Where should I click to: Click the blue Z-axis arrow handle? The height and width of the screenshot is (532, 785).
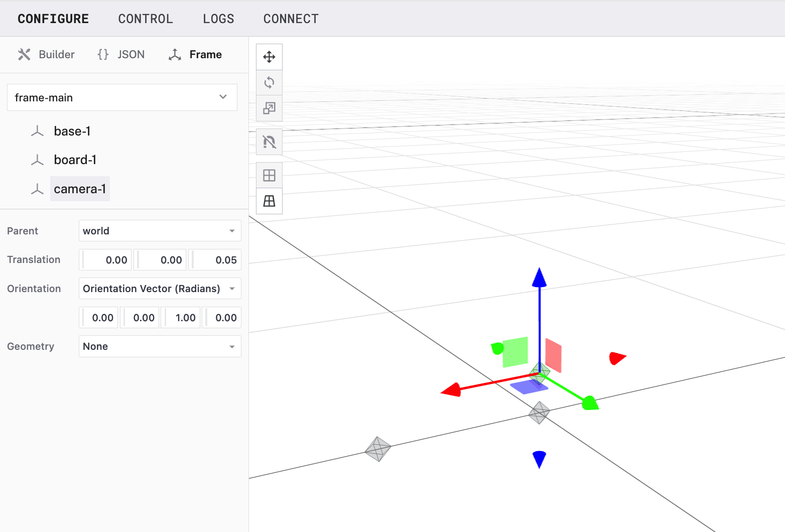[539, 278]
